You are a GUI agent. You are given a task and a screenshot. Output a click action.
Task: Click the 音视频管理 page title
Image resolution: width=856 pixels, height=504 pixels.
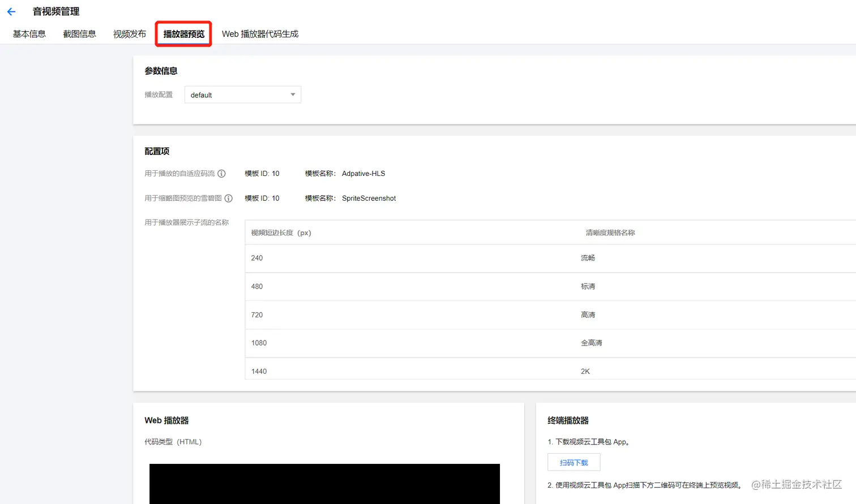(x=56, y=11)
